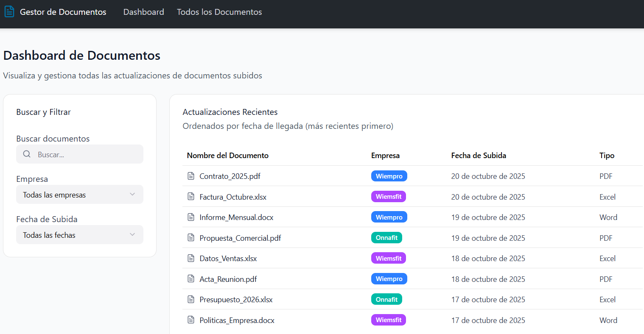Click the file icon beside Informe_Mensual.docx
The image size is (644, 334).
click(x=191, y=217)
